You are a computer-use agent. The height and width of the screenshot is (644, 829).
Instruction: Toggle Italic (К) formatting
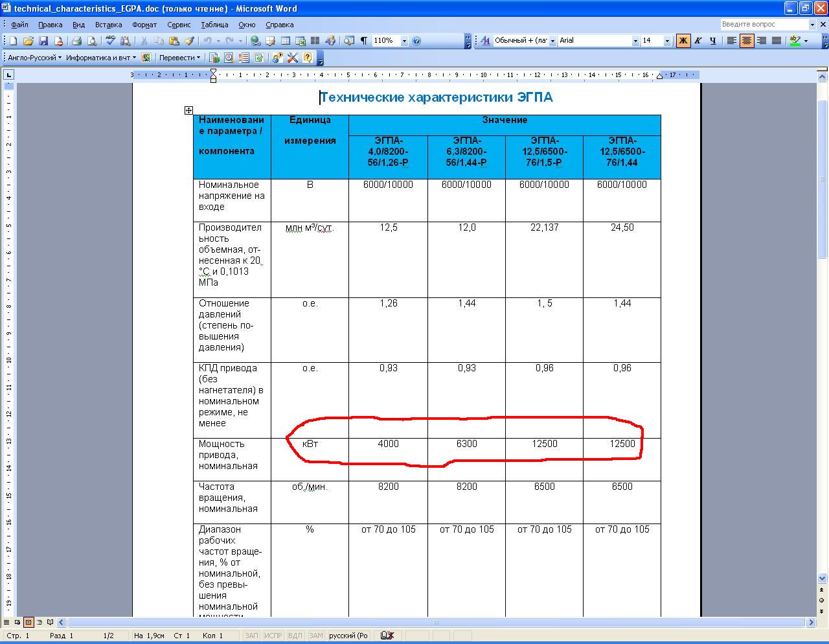coord(698,41)
